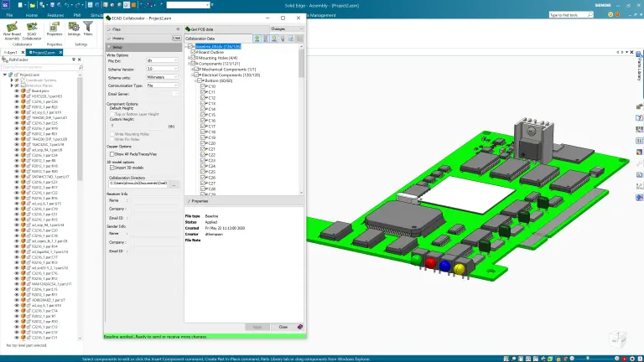Toggle the Show All Pads/Traces/Vias checkbox
Screen dimensions: 644x362
tap(112, 154)
